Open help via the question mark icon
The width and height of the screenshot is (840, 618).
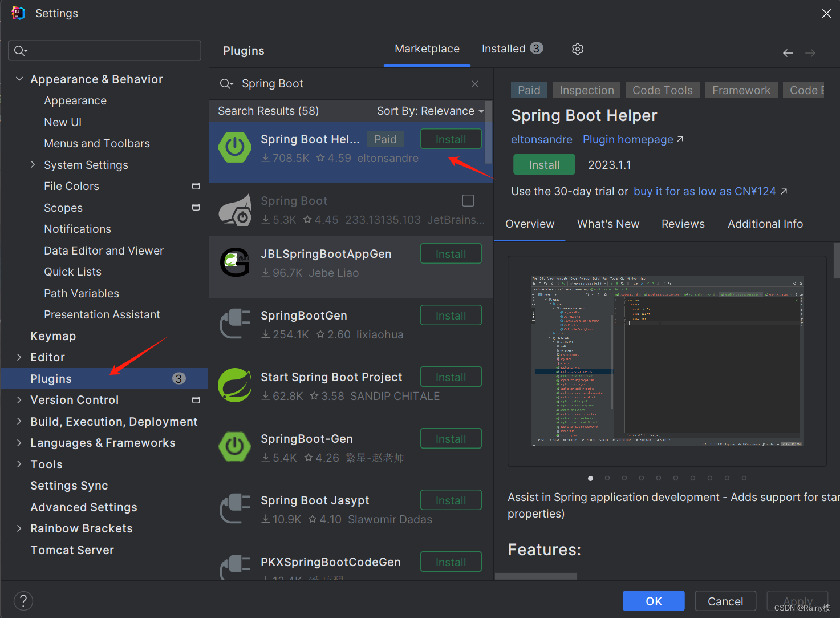tap(23, 600)
